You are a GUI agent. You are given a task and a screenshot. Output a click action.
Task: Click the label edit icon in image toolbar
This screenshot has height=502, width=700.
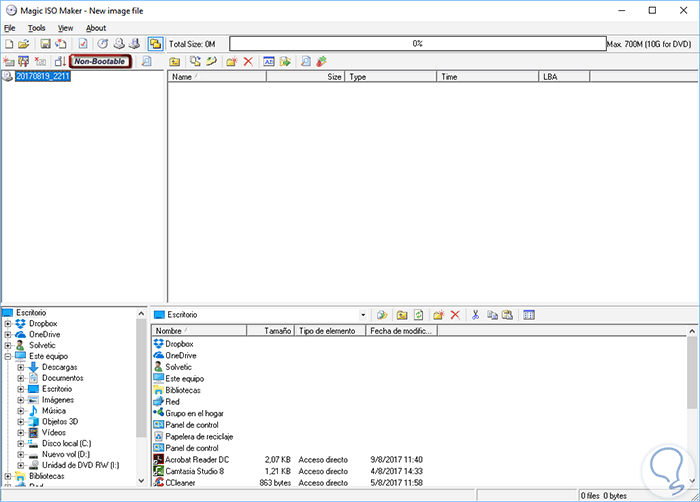tap(269, 61)
